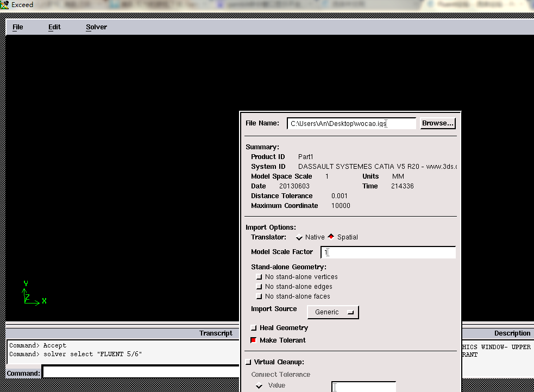The height and width of the screenshot is (392, 534).
Task: Open the Import Source Generic dropdown
Action: click(x=333, y=312)
